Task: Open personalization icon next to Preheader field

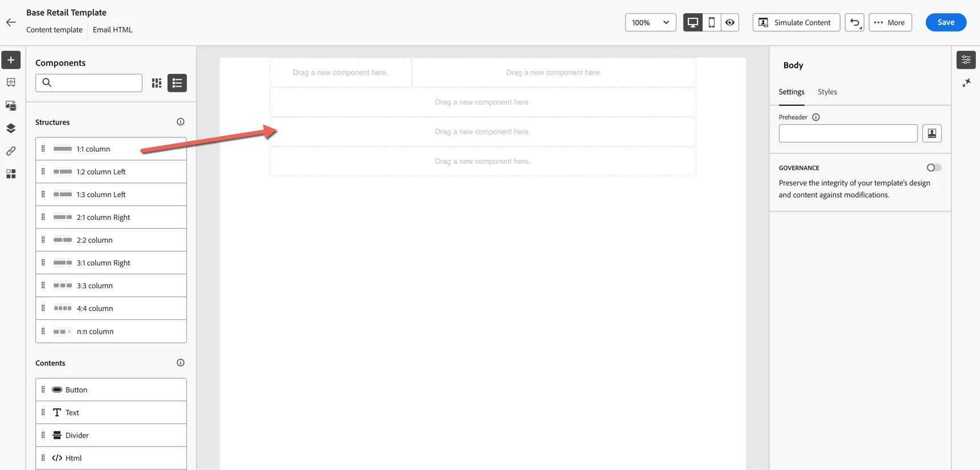Action: pyautogui.click(x=932, y=133)
